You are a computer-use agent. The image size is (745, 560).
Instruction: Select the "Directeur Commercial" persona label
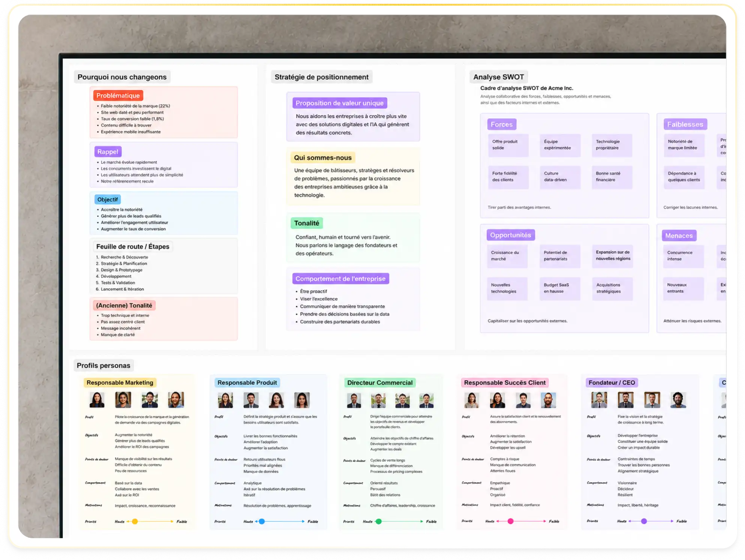pos(380,383)
